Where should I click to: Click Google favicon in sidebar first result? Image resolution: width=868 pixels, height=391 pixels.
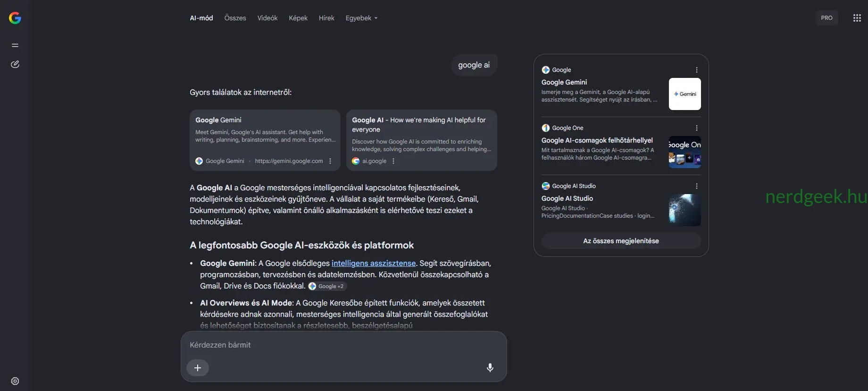point(546,70)
